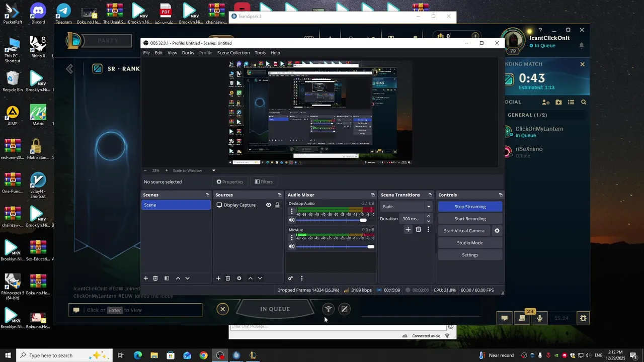The width and height of the screenshot is (644, 362).
Task: Increase transition duration stepper up arrow
Action: point(429,216)
